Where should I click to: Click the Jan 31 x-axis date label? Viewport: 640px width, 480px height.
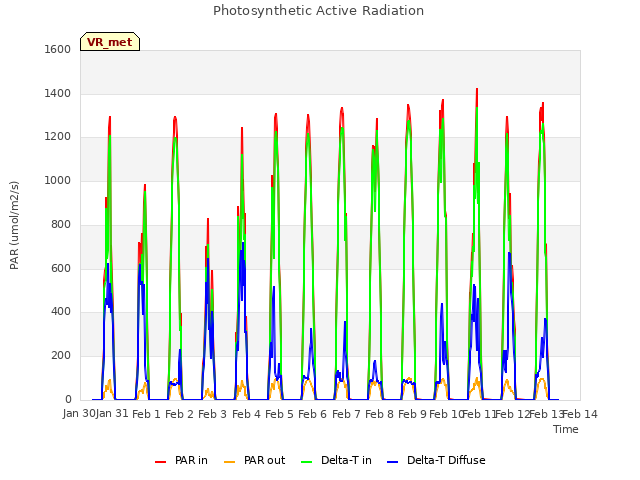click(112, 413)
